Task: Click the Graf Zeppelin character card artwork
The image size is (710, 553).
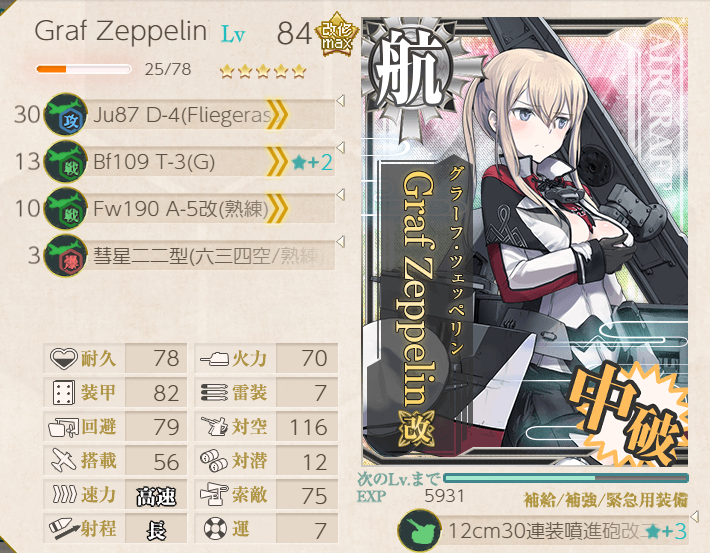Action: pos(525,241)
